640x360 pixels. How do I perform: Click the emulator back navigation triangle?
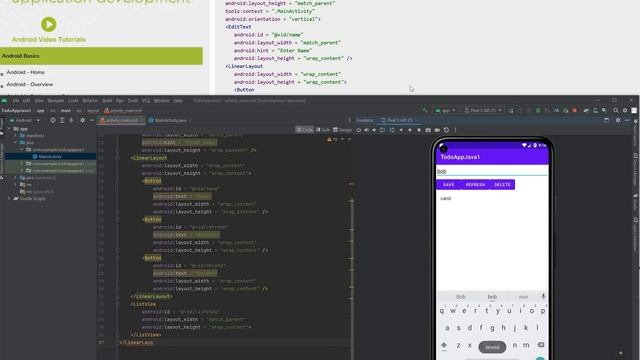[x=401, y=130]
